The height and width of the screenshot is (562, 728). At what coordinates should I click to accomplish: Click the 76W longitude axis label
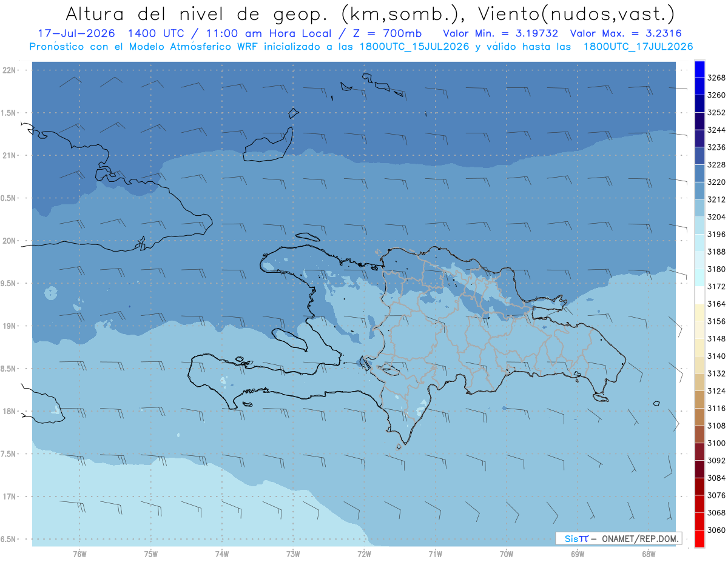[79, 554]
